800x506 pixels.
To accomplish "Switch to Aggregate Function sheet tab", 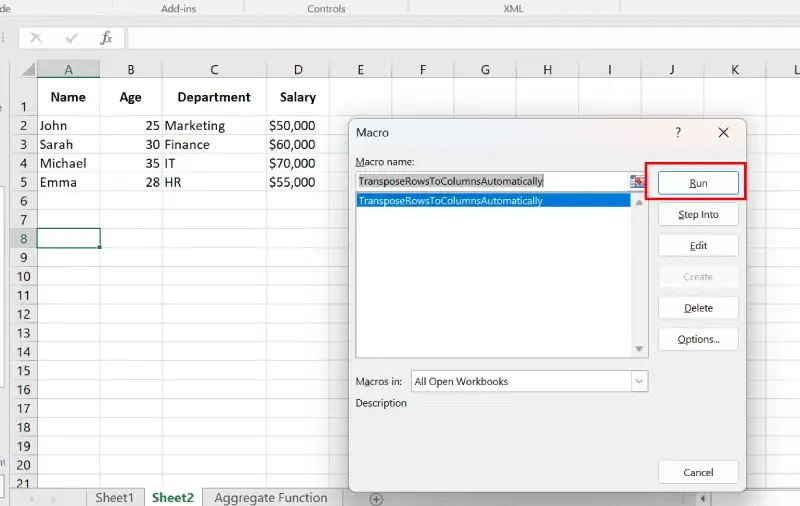I will pos(271,498).
